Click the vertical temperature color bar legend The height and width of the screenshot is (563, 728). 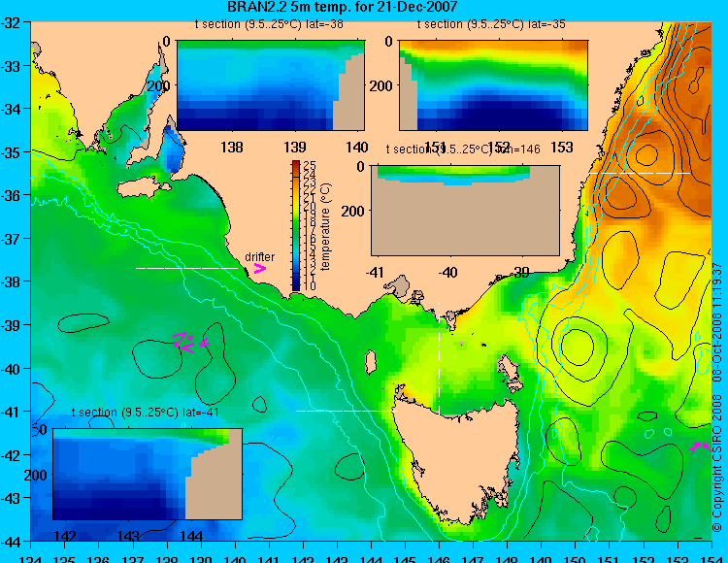click(296, 225)
